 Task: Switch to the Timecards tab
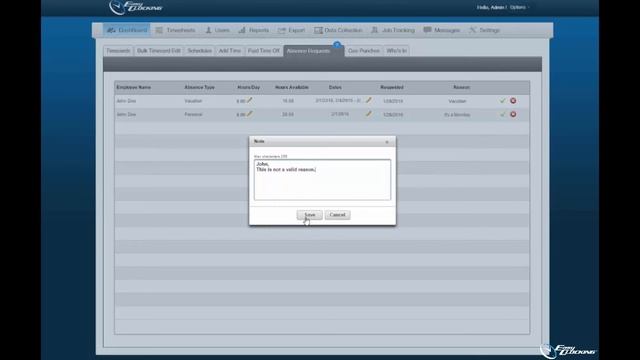point(118,51)
